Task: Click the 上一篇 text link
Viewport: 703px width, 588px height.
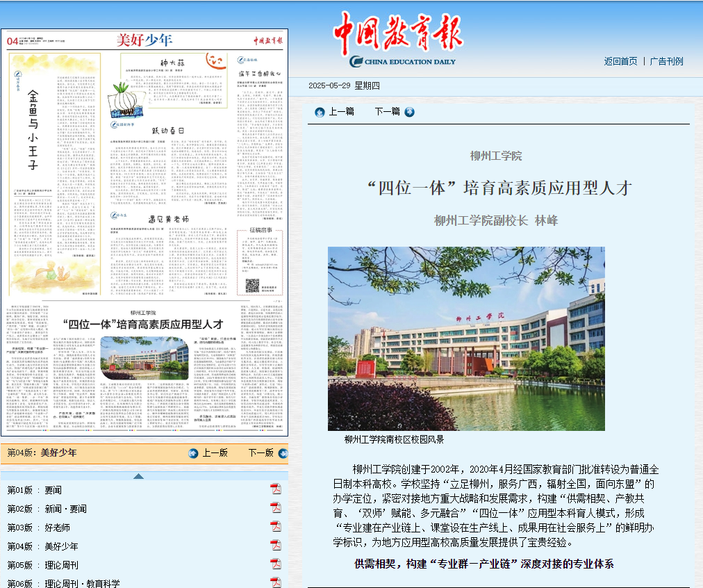Action: point(341,112)
